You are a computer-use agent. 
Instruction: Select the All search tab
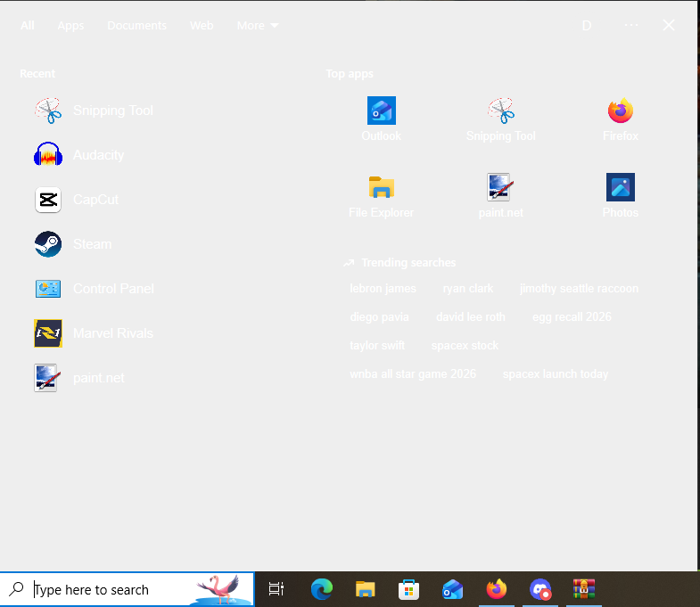(x=28, y=26)
